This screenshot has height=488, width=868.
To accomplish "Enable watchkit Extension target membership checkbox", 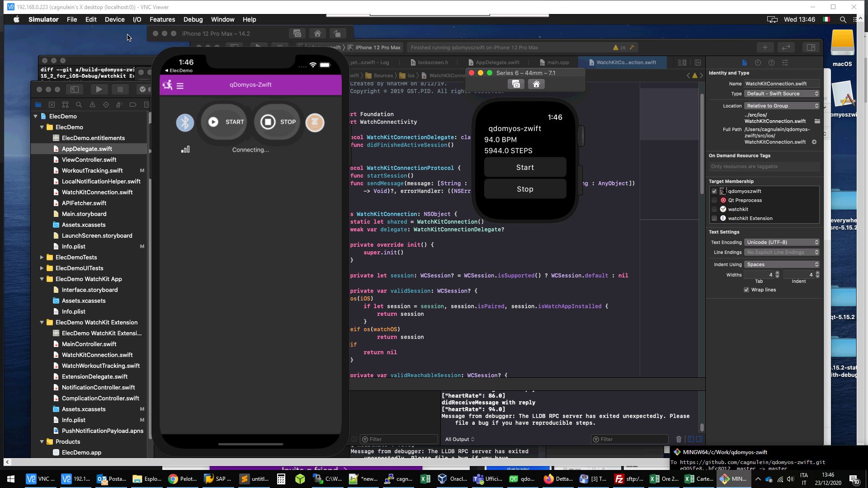I will 714,218.
